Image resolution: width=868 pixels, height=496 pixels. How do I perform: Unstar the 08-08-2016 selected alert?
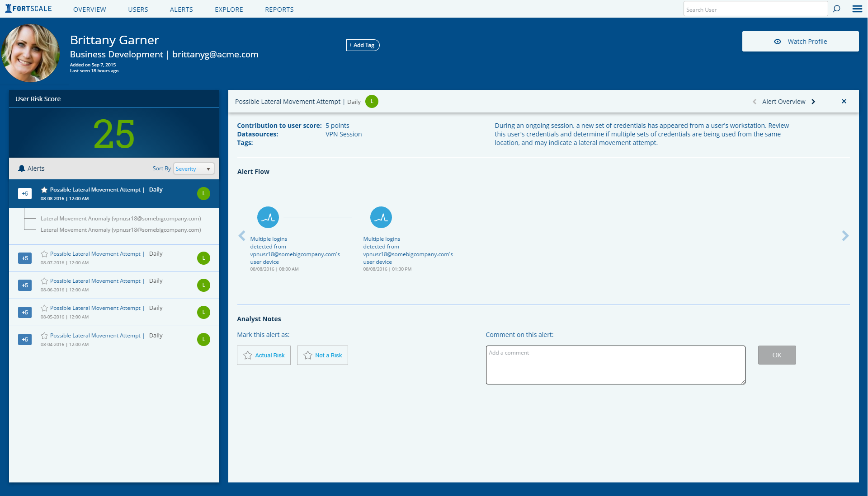click(x=44, y=190)
